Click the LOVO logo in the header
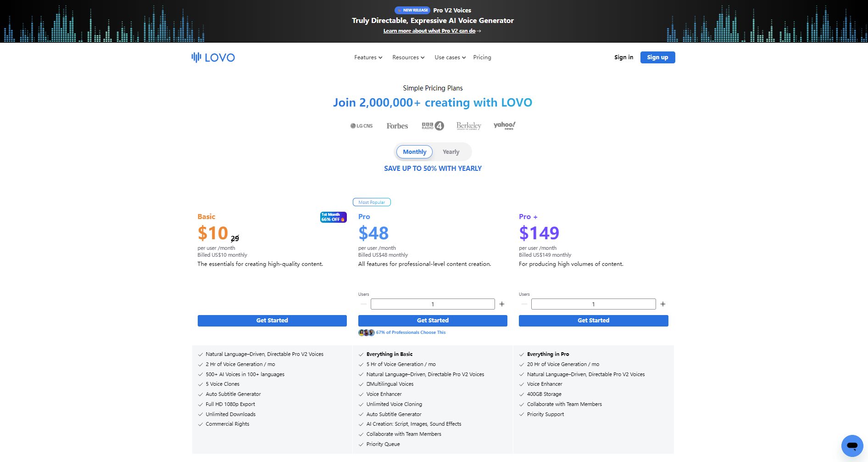 [213, 57]
